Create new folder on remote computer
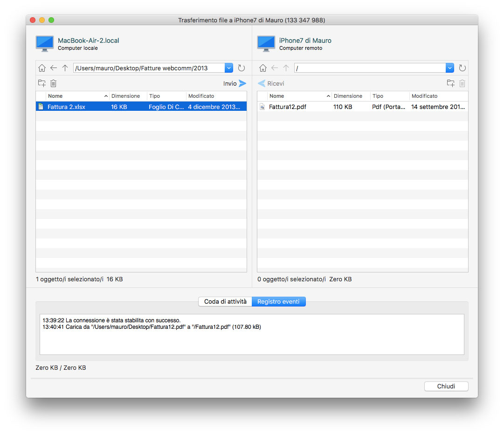Image resolution: width=504 pixels, height=435 pixels. pos(451,83)
